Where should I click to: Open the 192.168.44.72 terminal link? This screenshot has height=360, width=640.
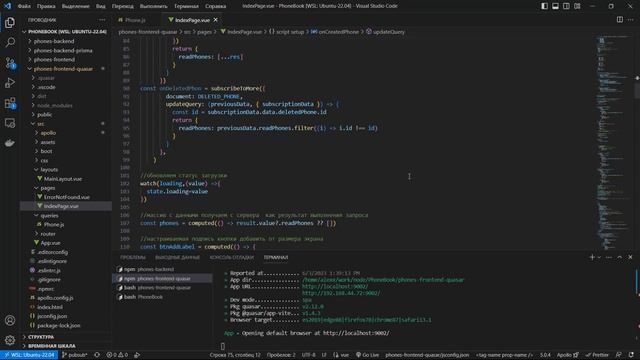[x=341, y=293]
